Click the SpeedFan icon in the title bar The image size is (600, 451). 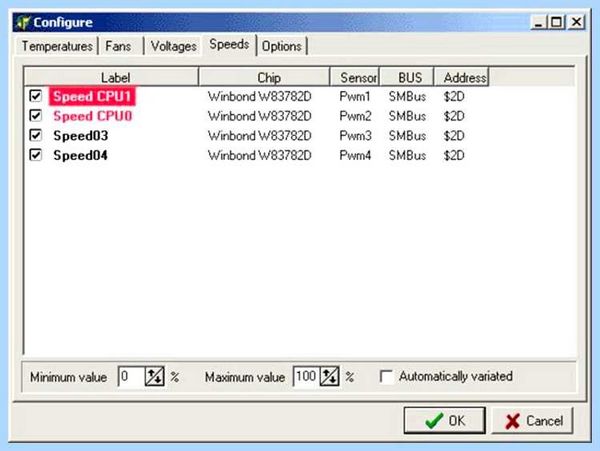23,22
